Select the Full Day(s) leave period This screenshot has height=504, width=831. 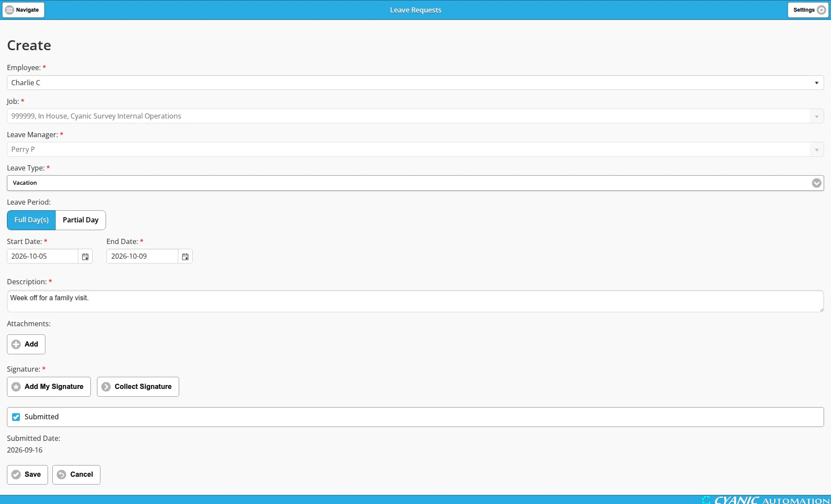coord(31,220)
